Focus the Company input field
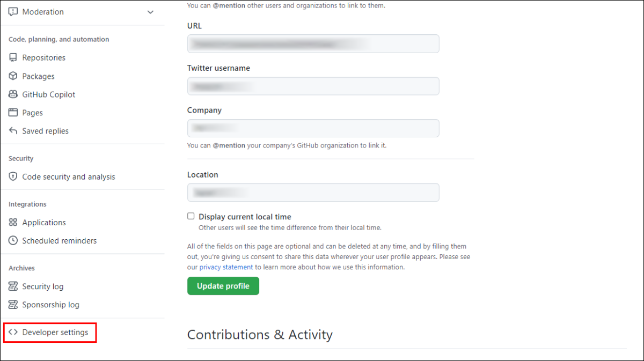644x361 pixels. 313,128
